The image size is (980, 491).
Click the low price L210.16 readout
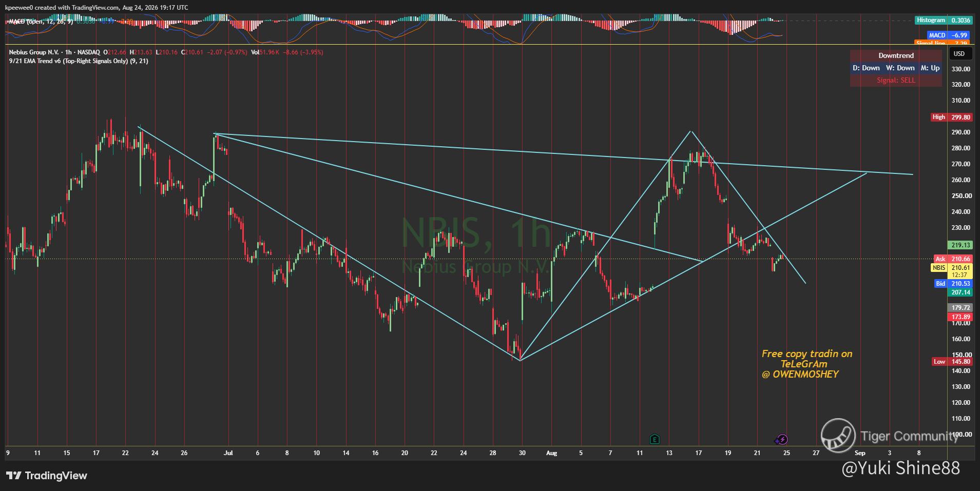tap(166, 52)
